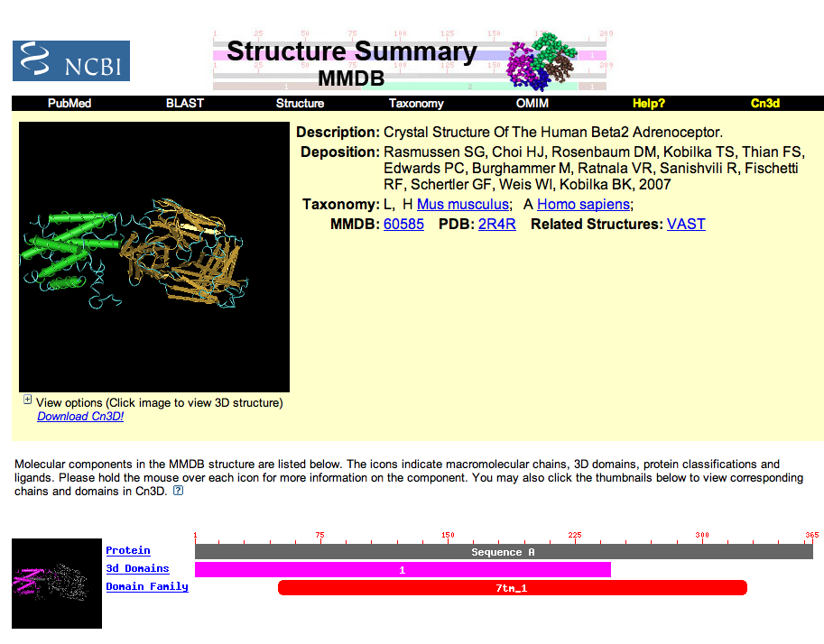Image resolution: width=824 pixels, height=644 pixels.
Task: Select the magenta 3D domain 1 bar
Action: (403, 570)
